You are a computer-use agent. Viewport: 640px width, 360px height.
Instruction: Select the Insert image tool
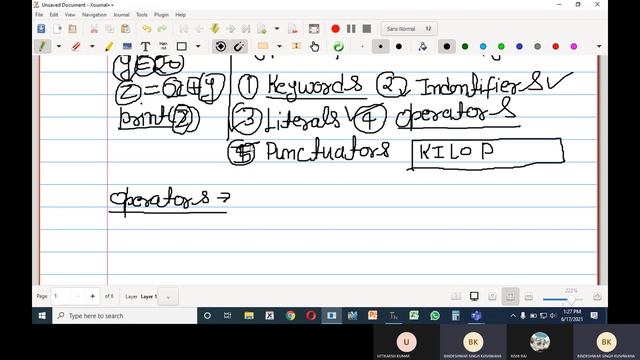click(x=127, y=47)
